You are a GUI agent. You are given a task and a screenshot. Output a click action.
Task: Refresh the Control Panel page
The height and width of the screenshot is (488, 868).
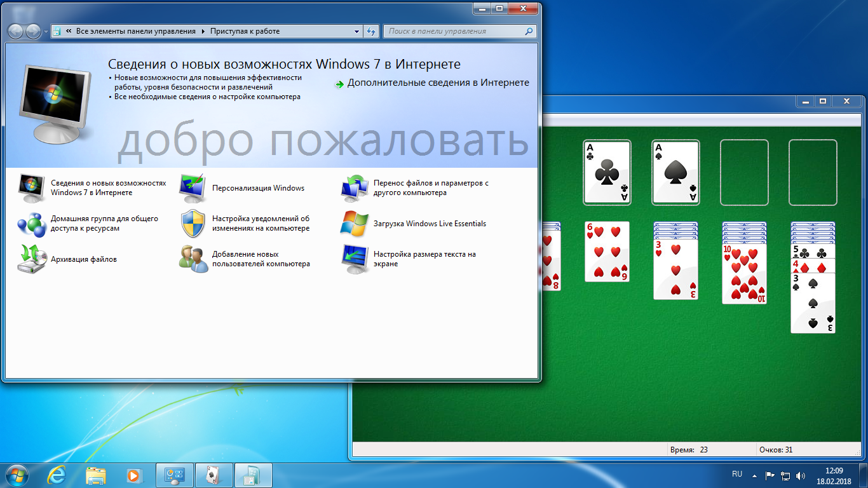click(372, 31)
